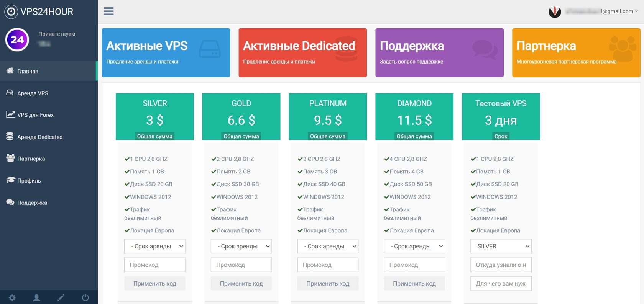Click the database icon beside Аренда Dedicated
Screen dimensions: 644x304
tap(10, 136)
